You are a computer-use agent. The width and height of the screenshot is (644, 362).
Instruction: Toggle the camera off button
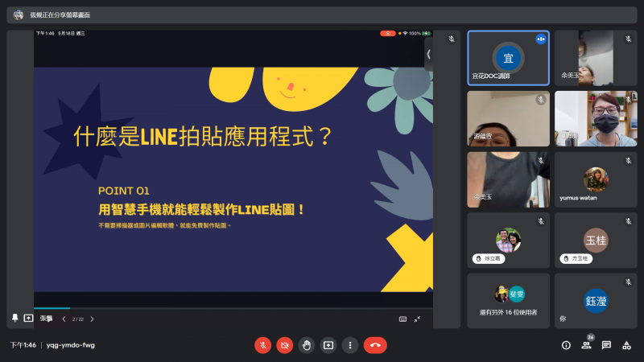(285, 345)
